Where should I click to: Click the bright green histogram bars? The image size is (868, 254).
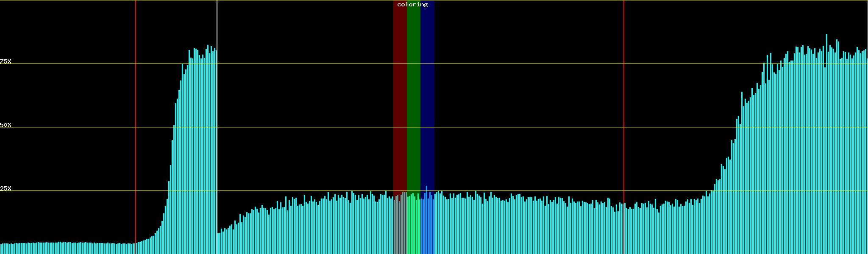pos(413,224)
